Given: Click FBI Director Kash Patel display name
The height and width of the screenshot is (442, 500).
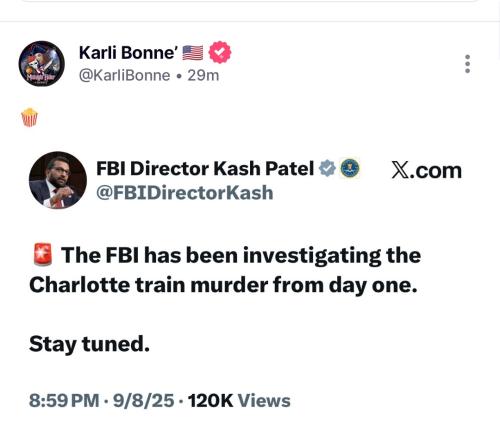Looking at the screenshot, I should click(x=205, y=168).
